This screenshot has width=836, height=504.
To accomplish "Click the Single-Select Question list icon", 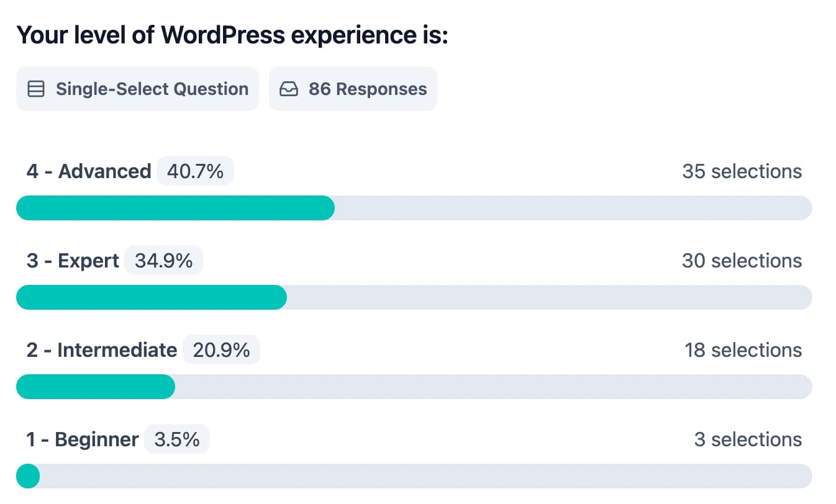I will [37, 89].
